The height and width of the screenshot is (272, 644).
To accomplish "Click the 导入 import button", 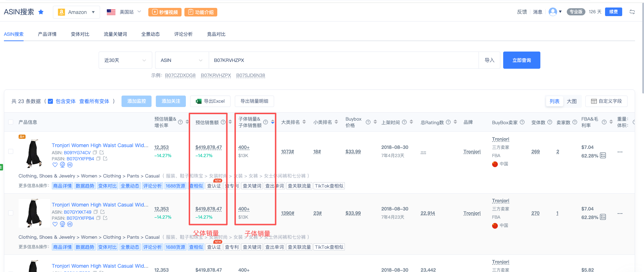I will click(489, 60).
